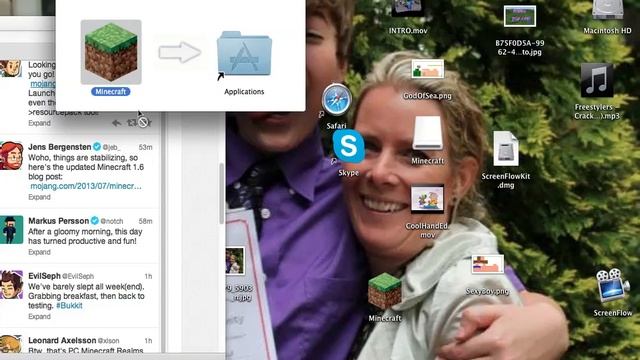The height and width of the screenshot is (360, 640).
Task: Select the SexyBoy.png desktop file
Action: click(488, 265)
